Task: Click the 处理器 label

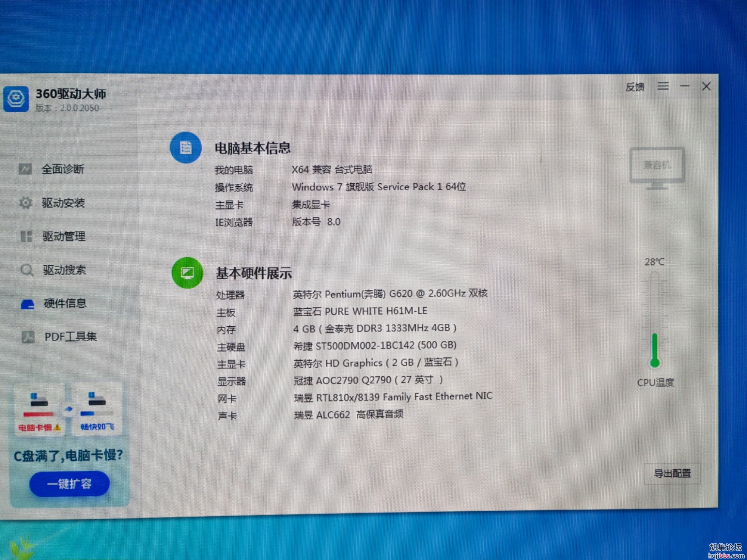Action: [x=230, y=295]
